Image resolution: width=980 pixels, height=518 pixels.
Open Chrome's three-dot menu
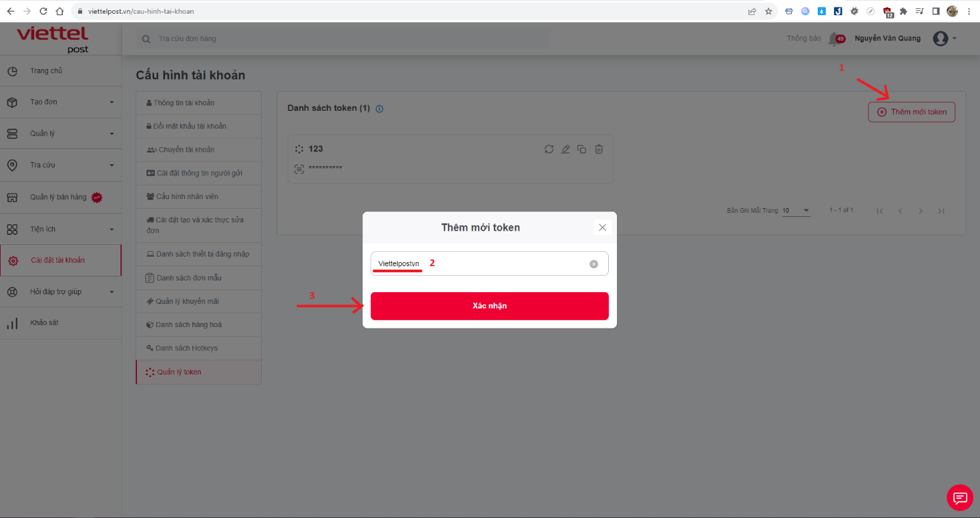coord(969,11)
